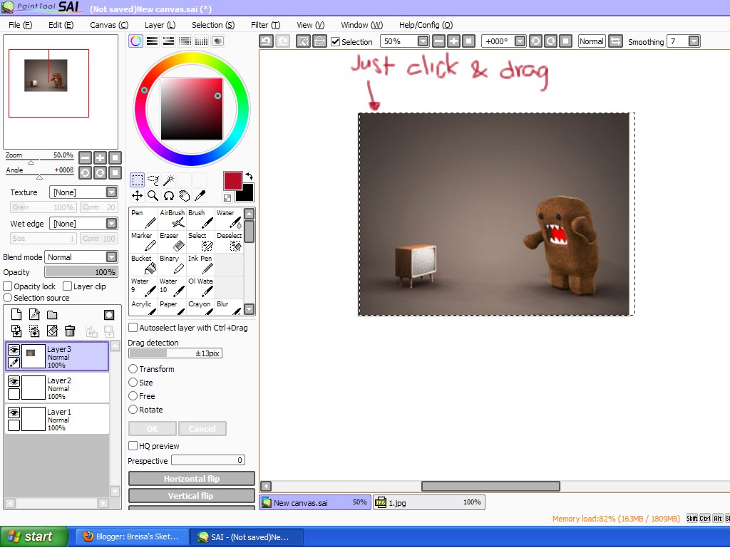Show the RGB slider panel
Image resolution: width=730 pixels, height=560 pixels.
(152, 41)
